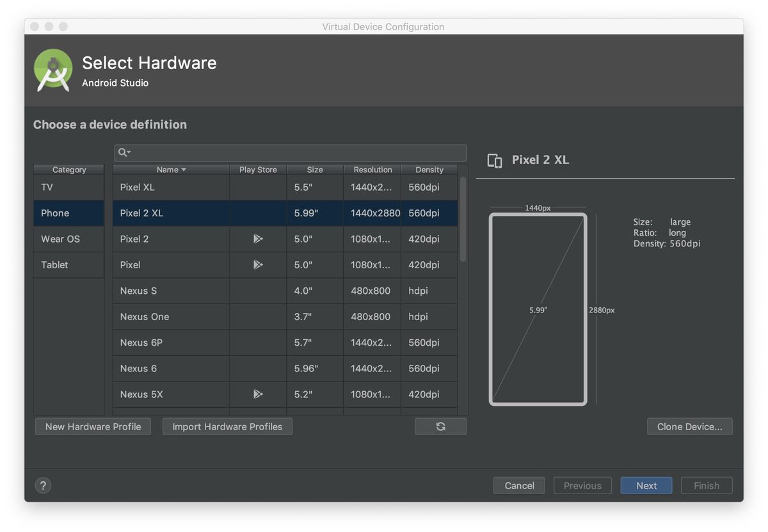This screenshot has width=768, height=532.
Task: Click the 5.2" size cell
Action: point(315,394)
